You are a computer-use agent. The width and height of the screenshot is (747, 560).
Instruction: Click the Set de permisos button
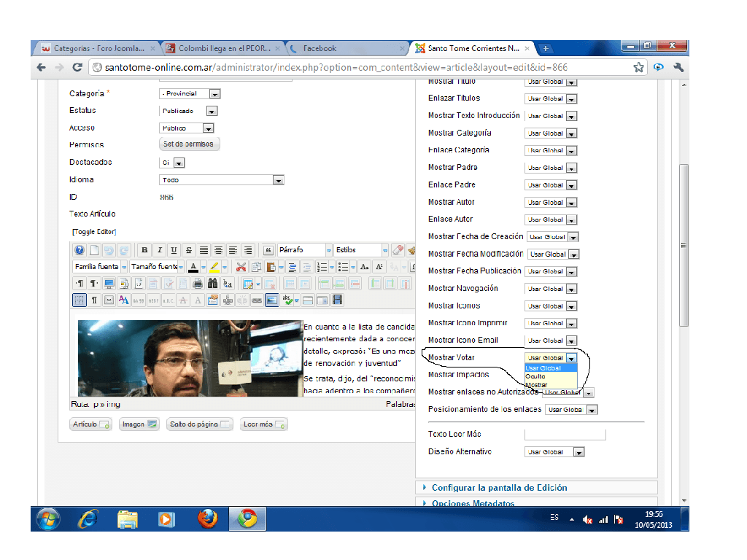pyautogui.click(x=189, y=144)
